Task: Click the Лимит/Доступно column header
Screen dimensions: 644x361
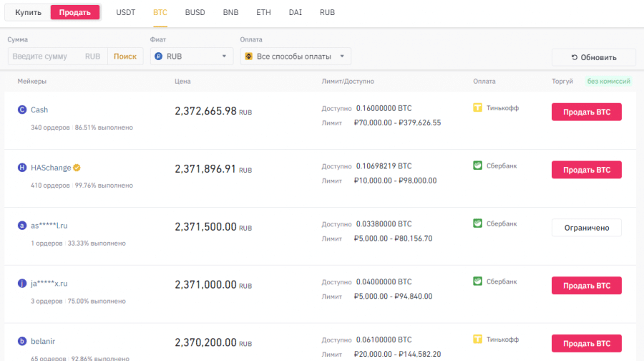Action: tap(348, 82)
